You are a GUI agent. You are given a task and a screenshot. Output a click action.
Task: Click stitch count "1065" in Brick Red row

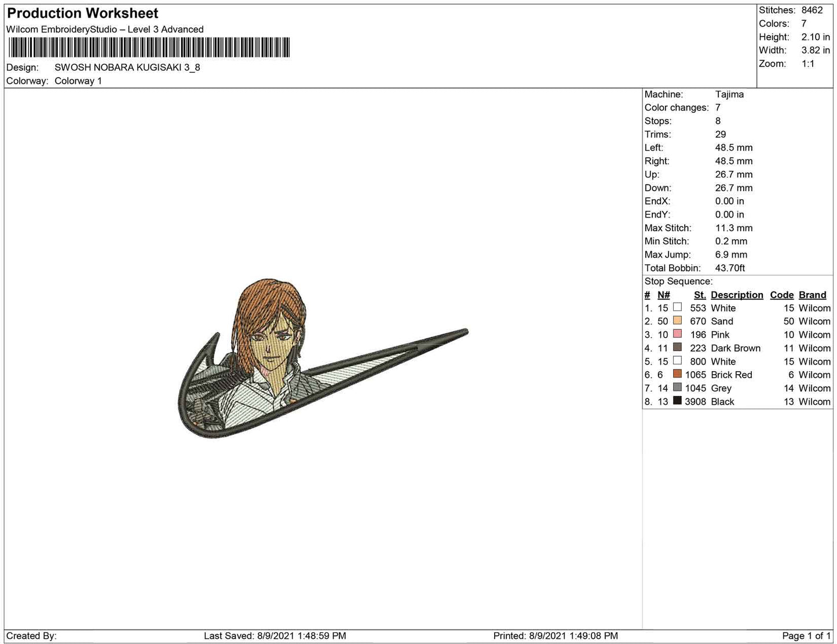696,375
